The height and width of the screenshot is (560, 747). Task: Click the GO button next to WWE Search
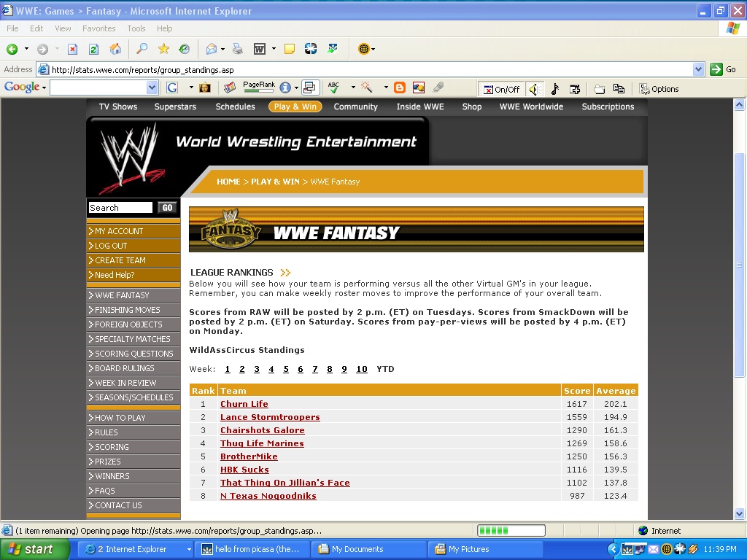(167, 208)
